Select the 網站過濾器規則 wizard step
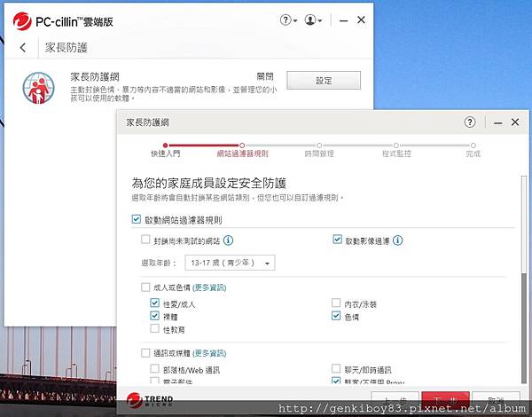Viewport: 532px width, 417px height. (x=242, y=151)
